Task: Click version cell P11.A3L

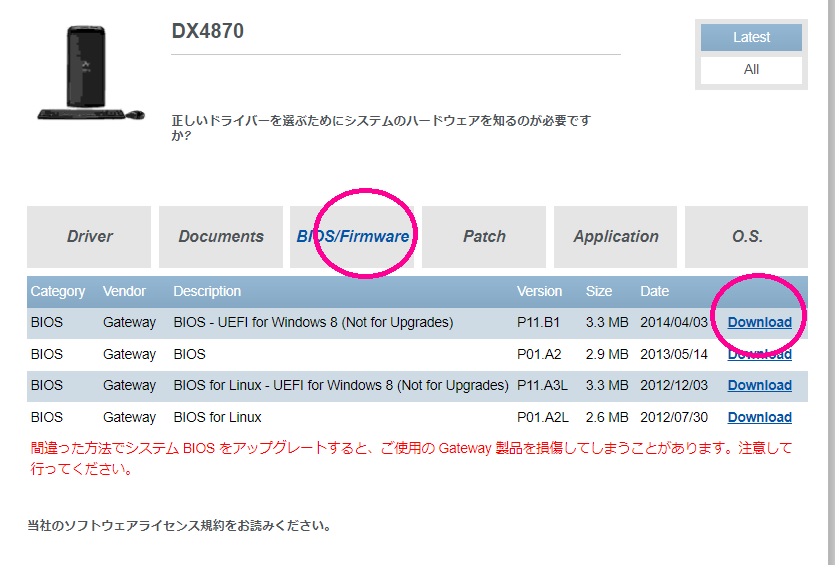Action: [542, 385]
